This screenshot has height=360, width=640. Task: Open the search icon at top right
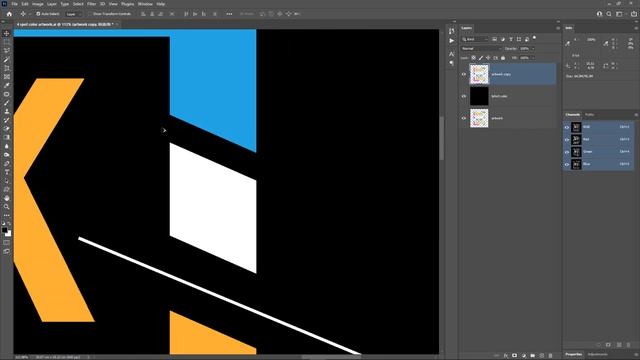coord(609,14)
